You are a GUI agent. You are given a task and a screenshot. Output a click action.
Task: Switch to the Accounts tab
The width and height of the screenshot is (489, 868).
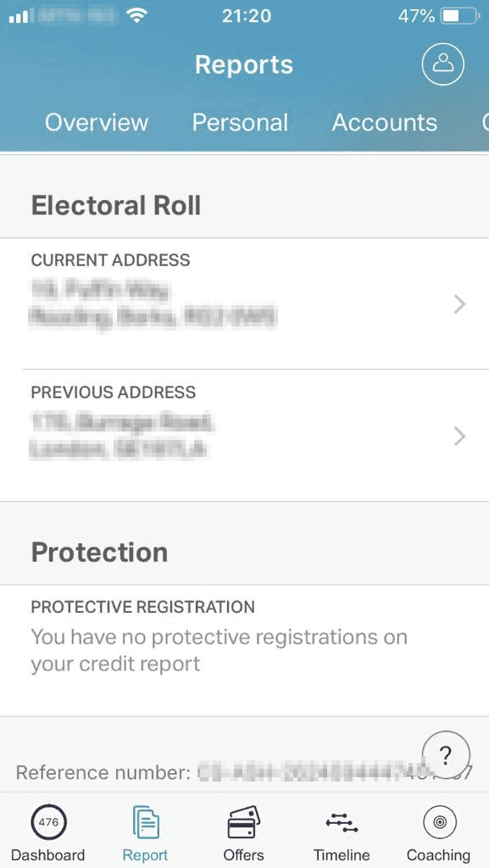[385, 122]
